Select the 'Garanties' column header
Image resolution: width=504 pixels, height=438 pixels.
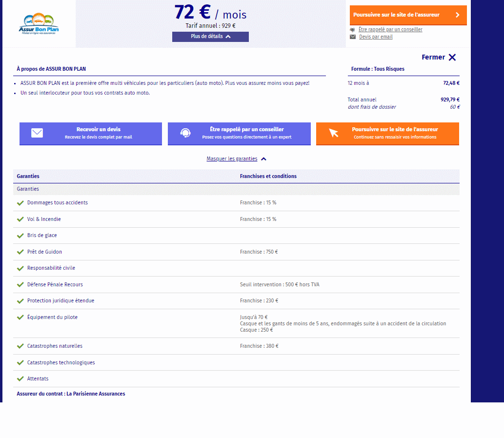(x=28, y=176)
